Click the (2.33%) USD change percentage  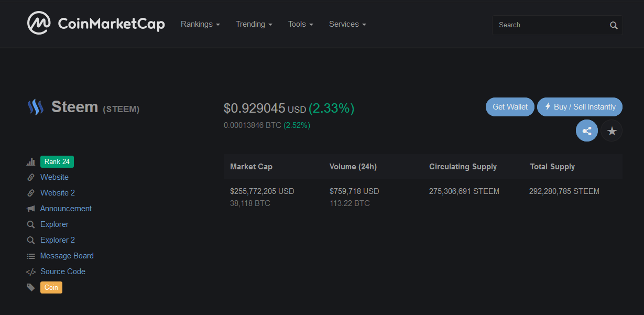point(331,108)
